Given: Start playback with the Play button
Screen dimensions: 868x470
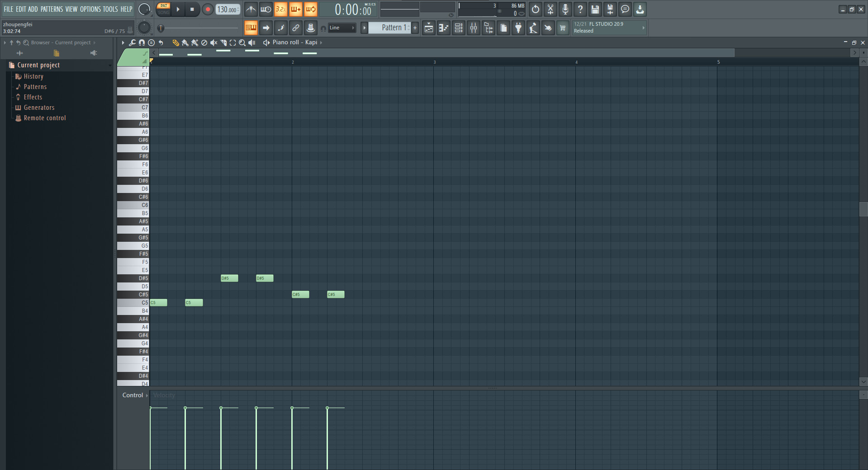Looking at the screenshot, I should [x=178, y=9].
